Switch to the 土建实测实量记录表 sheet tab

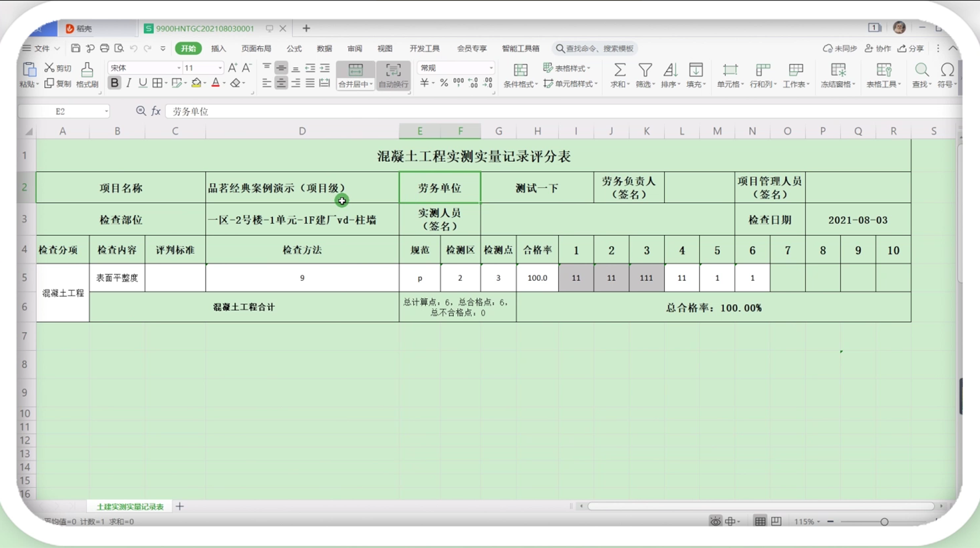pyautogui.click(x=130, y=506)
